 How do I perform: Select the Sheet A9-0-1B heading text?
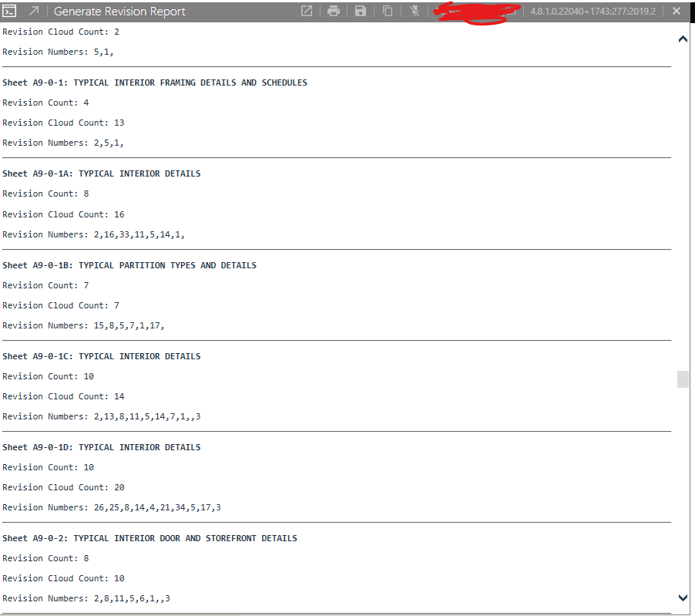tap(129, 264)
